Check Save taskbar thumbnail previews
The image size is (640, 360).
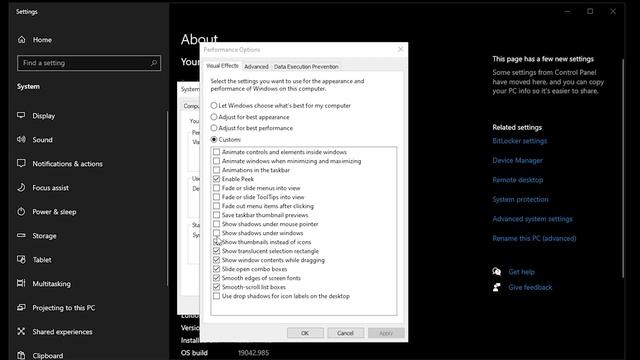click(216, 215)
